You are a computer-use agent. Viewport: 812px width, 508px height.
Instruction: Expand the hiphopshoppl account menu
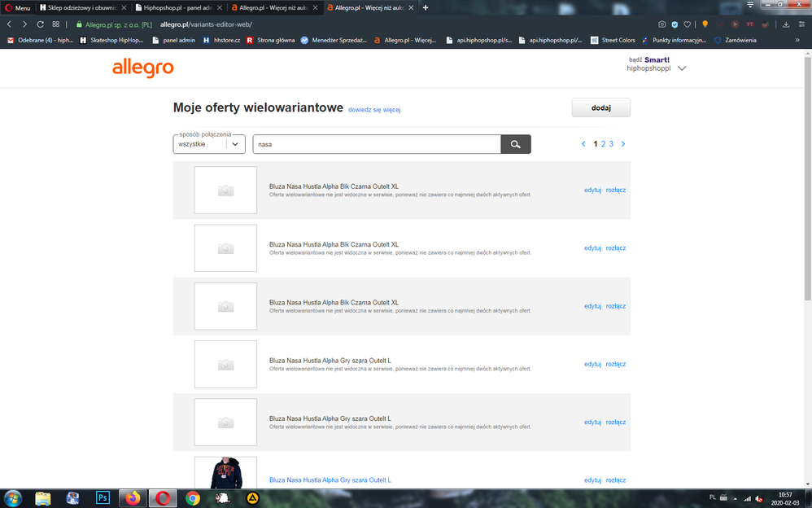tap(682, 68)
